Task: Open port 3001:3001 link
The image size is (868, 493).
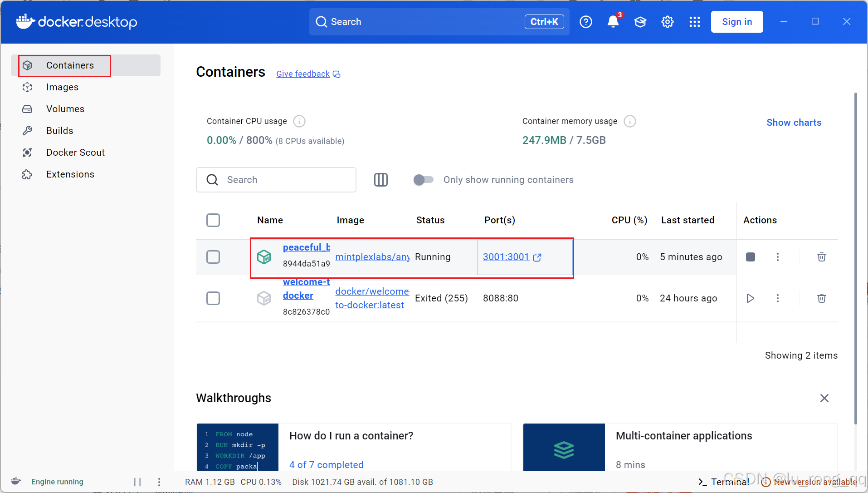Action: [506, 257]
